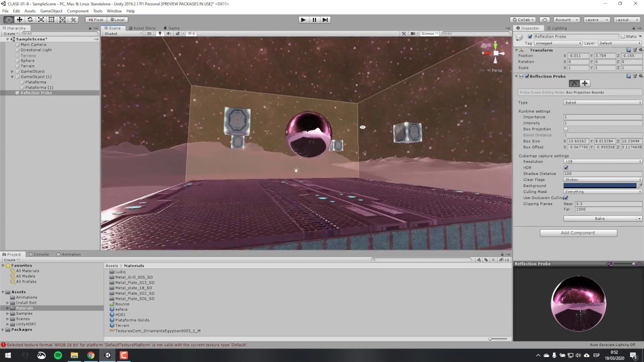Image resolution: width=644 pixels, height=362 pixels.
Task: Switch to the Console tab
Action: (39, 254)
